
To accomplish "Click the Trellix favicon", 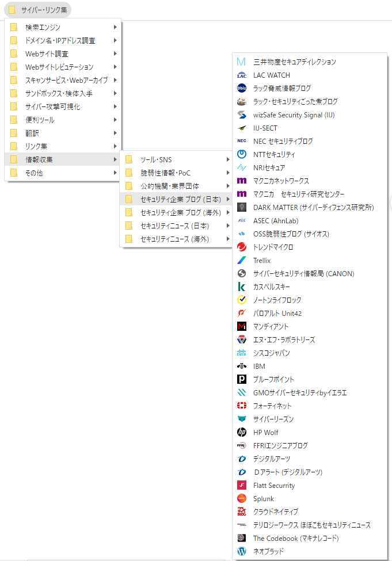I will coord(242,261).
